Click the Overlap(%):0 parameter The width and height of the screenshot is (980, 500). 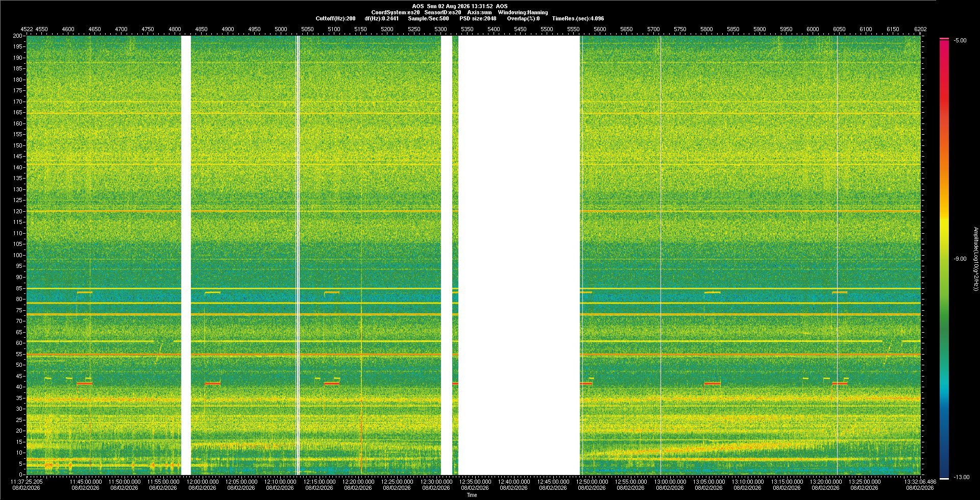(x=523, y=18)
